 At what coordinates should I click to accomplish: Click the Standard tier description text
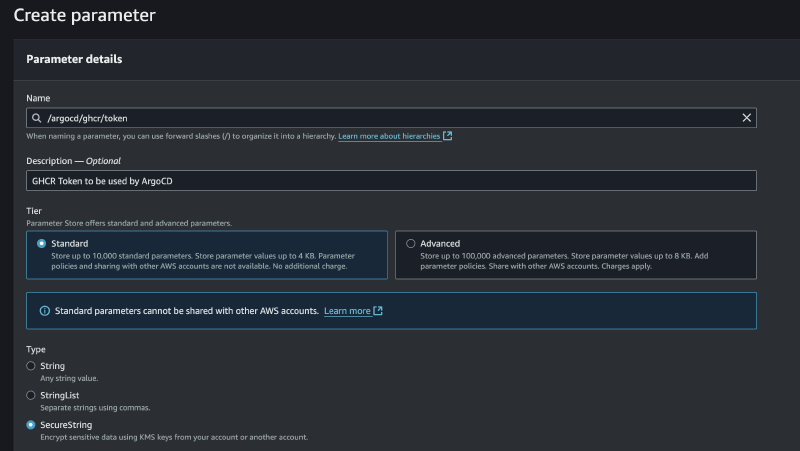point(203,261)
